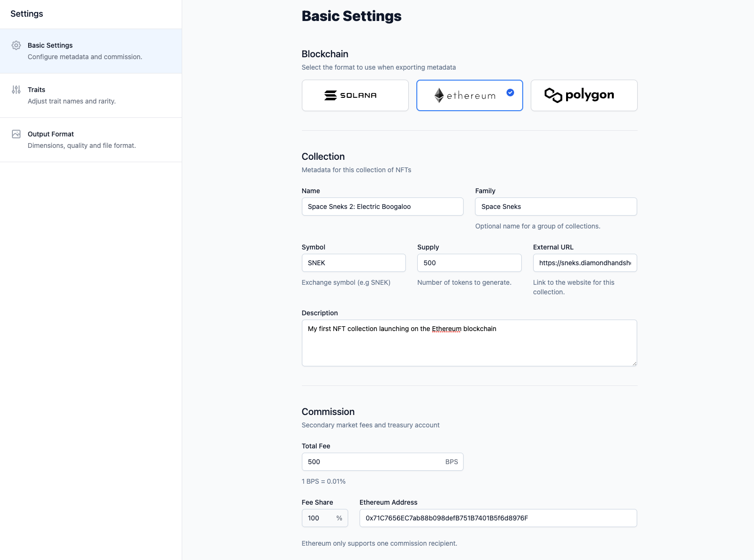Click the Symbol input field
The width and height of the screenshot is (754, 560).
point(354,263)
